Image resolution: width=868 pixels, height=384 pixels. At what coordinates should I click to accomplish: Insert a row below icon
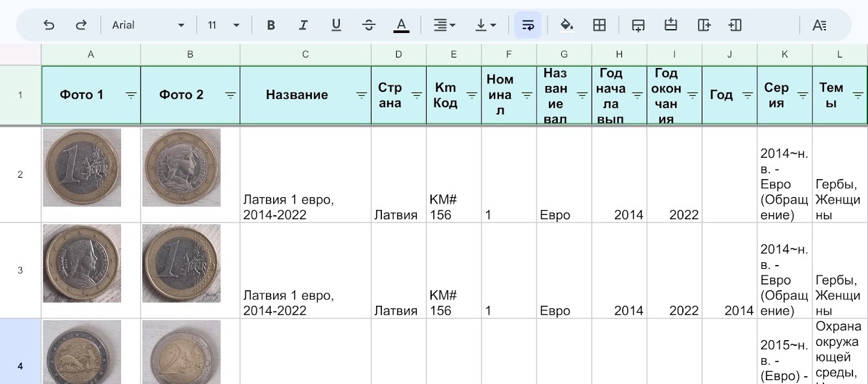638,25
